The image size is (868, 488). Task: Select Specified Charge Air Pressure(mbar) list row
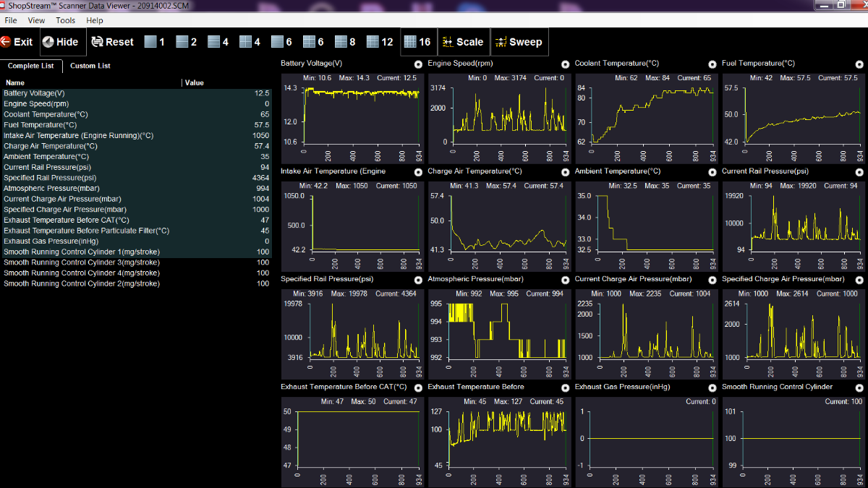click(137, 210)
